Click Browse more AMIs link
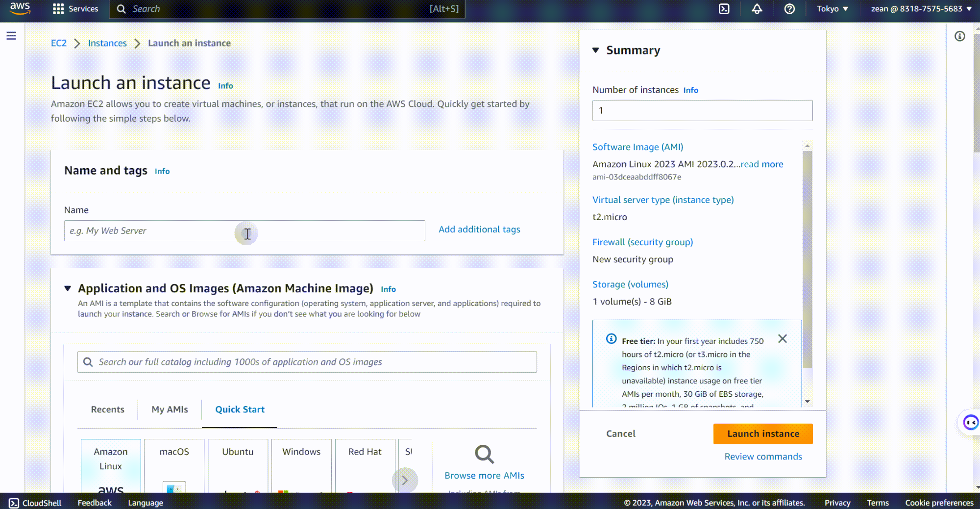This screenshot has height=509, width=980. (484, 476)
